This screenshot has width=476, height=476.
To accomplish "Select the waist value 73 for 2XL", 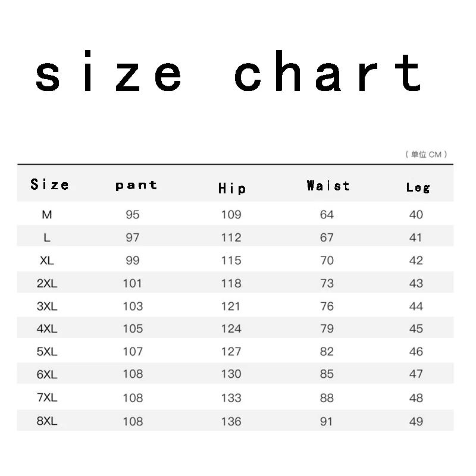I will tap(327, 284).
